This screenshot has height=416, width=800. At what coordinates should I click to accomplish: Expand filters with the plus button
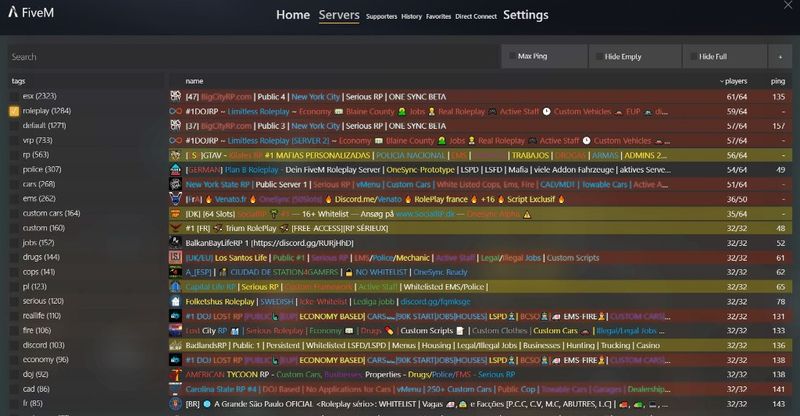(x=779, y=56)
